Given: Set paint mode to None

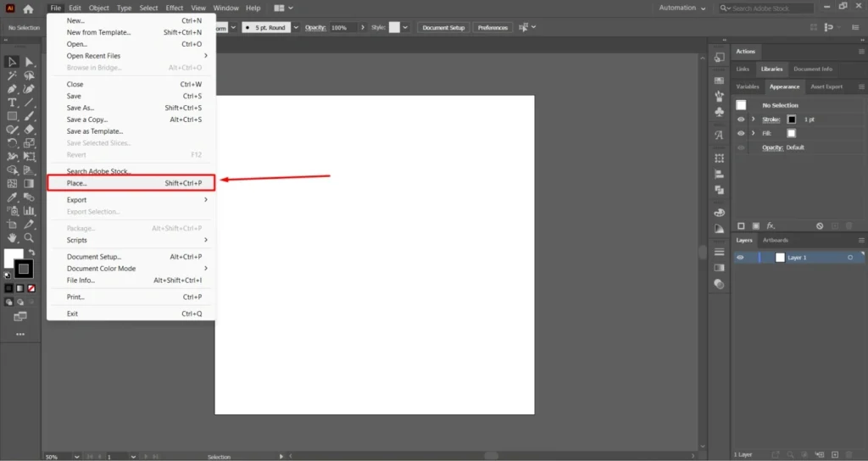Looking at the screenshot, I should [31, 288].
